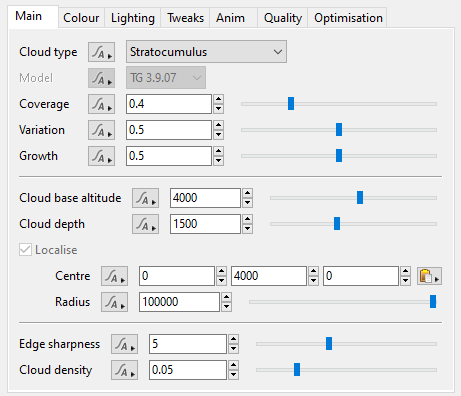Click the Cloud base altitude slider handle
The width and height of the screenshot is (461, 396).
(x=360, y=198)
